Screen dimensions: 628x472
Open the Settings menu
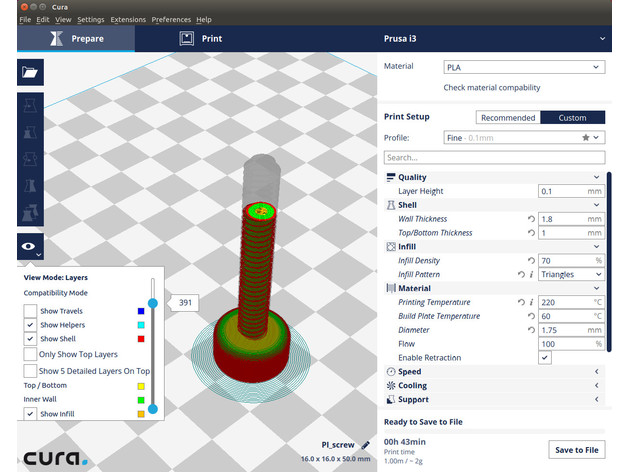[91, 20]
